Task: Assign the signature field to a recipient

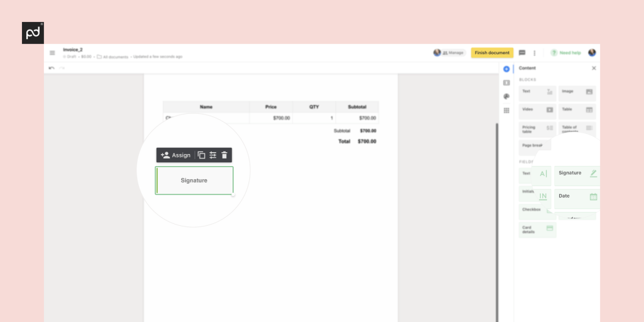Action: [x=175, y=155]
